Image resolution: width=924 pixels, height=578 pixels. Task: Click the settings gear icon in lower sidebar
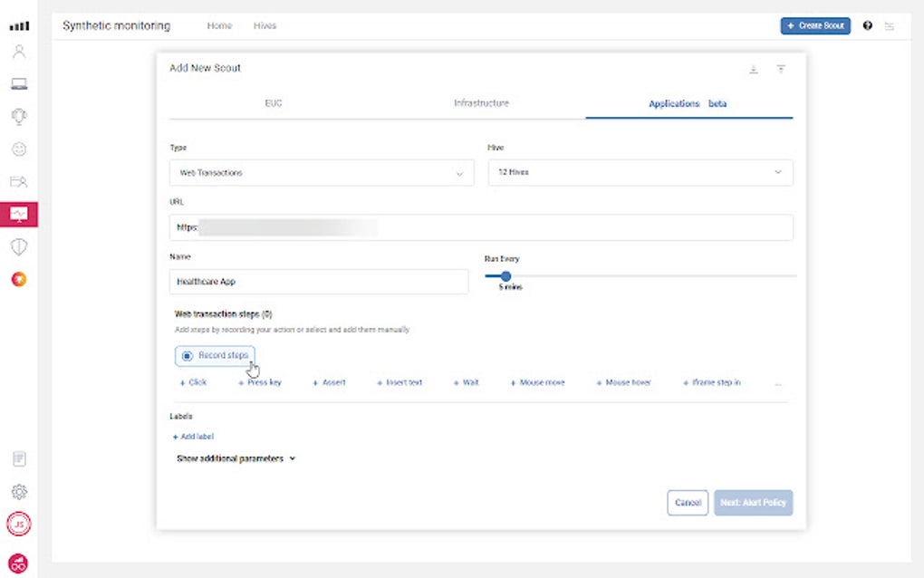[20, 491]
